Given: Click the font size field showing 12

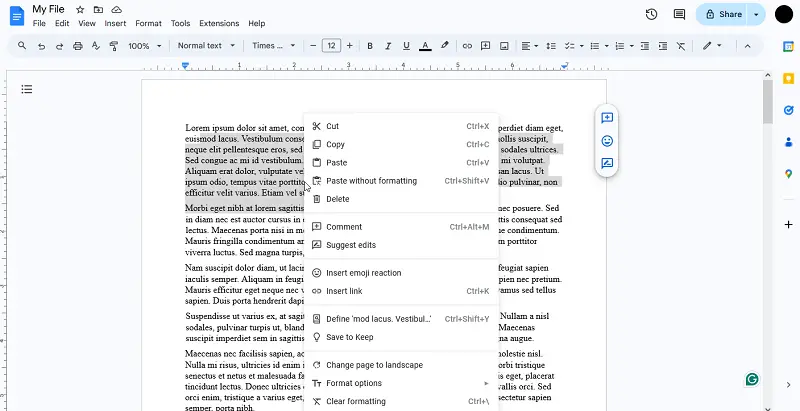Looking at the screenshot, I should click(331, 46).
